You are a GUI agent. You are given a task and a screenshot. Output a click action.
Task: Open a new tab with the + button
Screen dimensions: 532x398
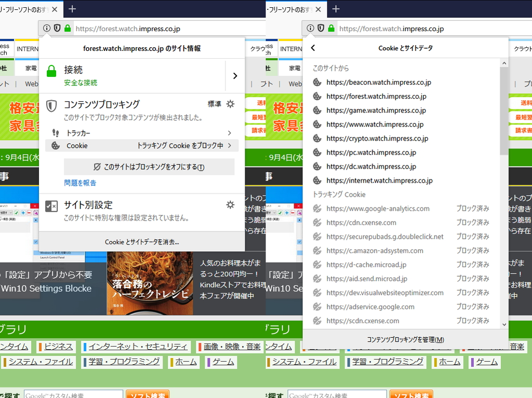pos(72,9)
